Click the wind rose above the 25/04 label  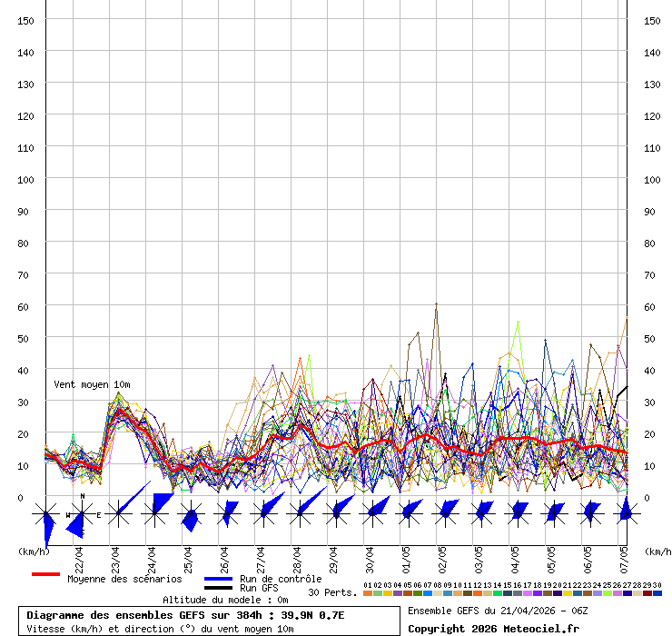click(191, 515)
